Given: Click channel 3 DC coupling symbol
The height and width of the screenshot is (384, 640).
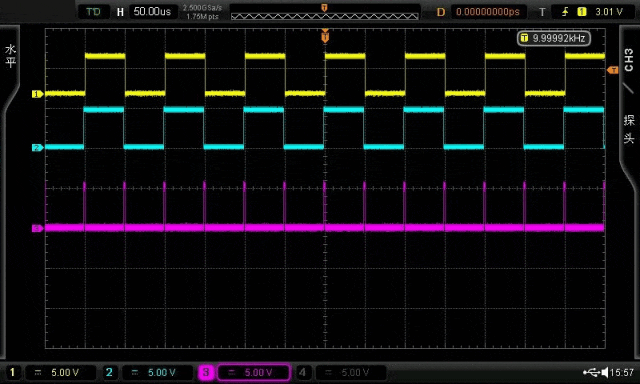Looking at the screenshot, I should tap(232, 373).
